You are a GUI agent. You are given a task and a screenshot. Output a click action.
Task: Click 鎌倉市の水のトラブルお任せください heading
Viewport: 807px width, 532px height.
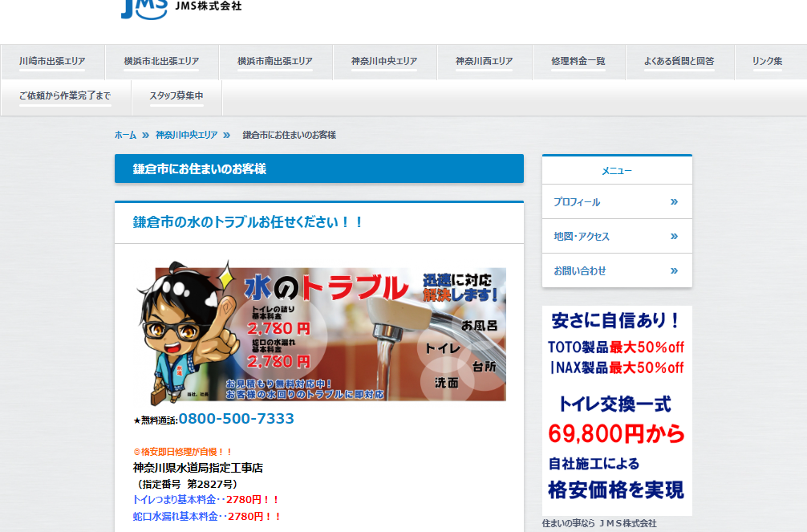pyautogui.click(x=249, y=222)
